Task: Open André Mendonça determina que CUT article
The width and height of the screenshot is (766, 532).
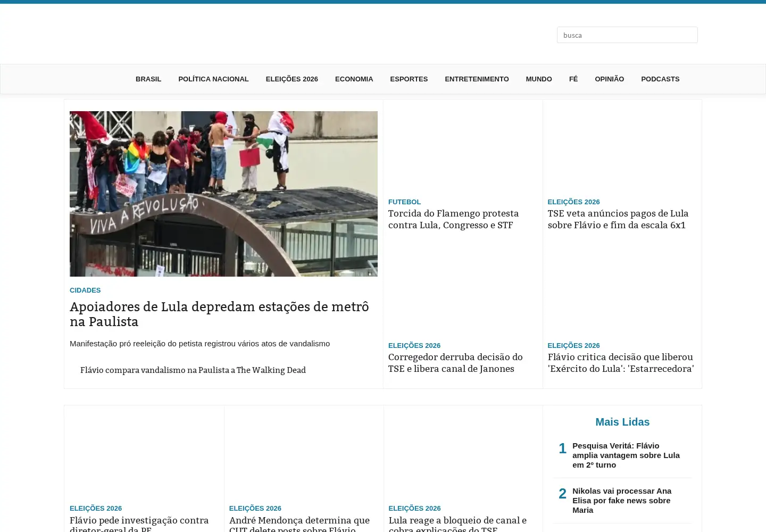Action: pos(299,524)
